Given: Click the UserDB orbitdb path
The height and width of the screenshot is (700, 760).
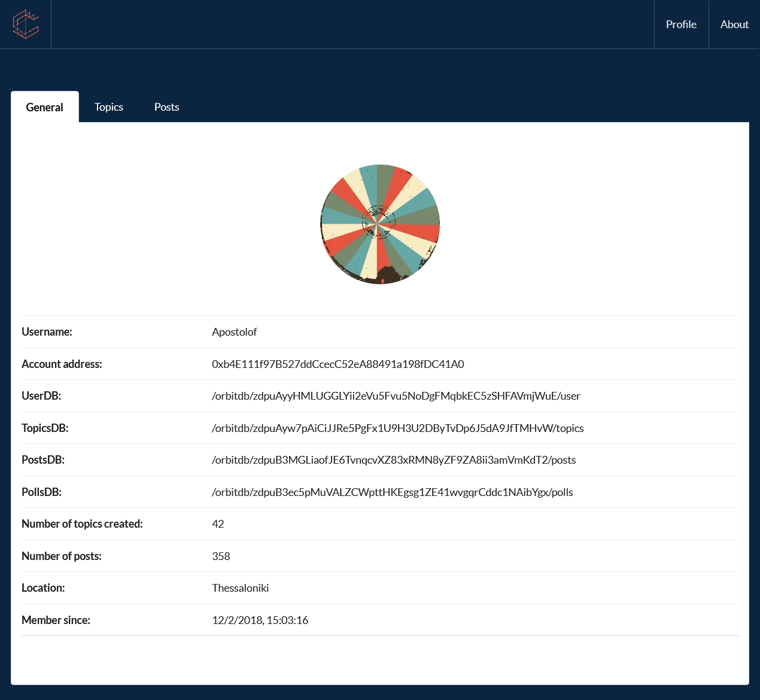Looking at the screenshot, I should tap(396, 396).
